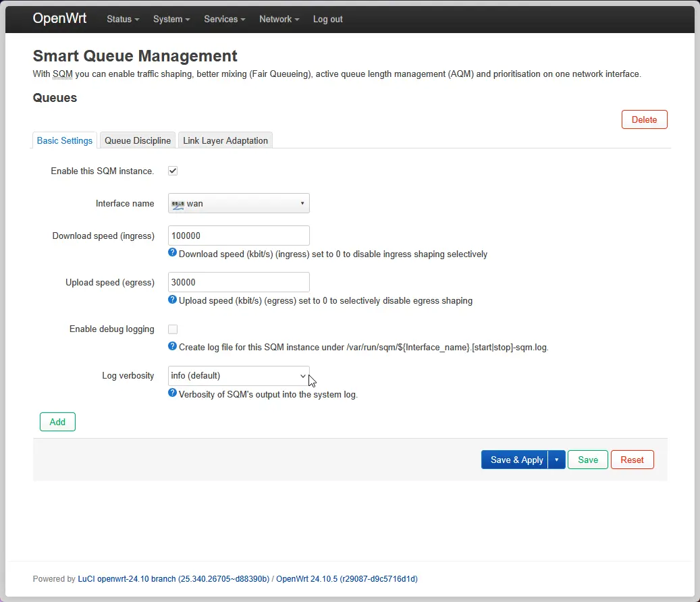Click the Delete button
Screen dimensions: 700x602
(x=644, y=119)
